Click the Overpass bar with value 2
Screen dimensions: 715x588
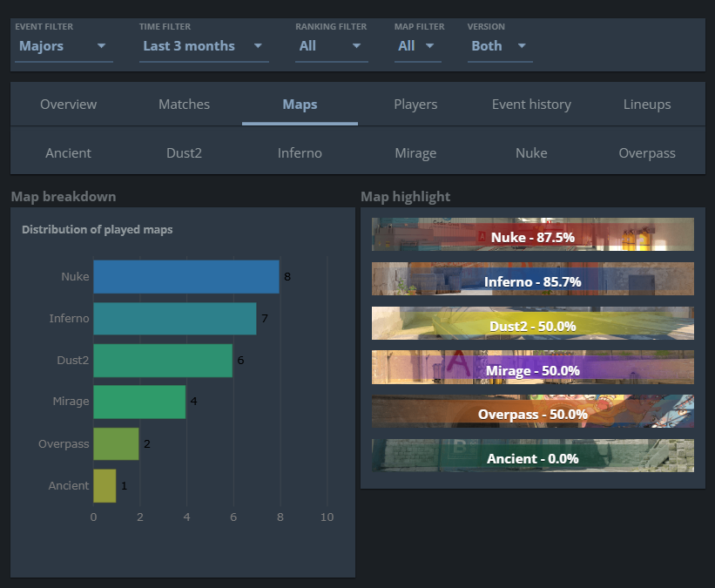[116, 444]
